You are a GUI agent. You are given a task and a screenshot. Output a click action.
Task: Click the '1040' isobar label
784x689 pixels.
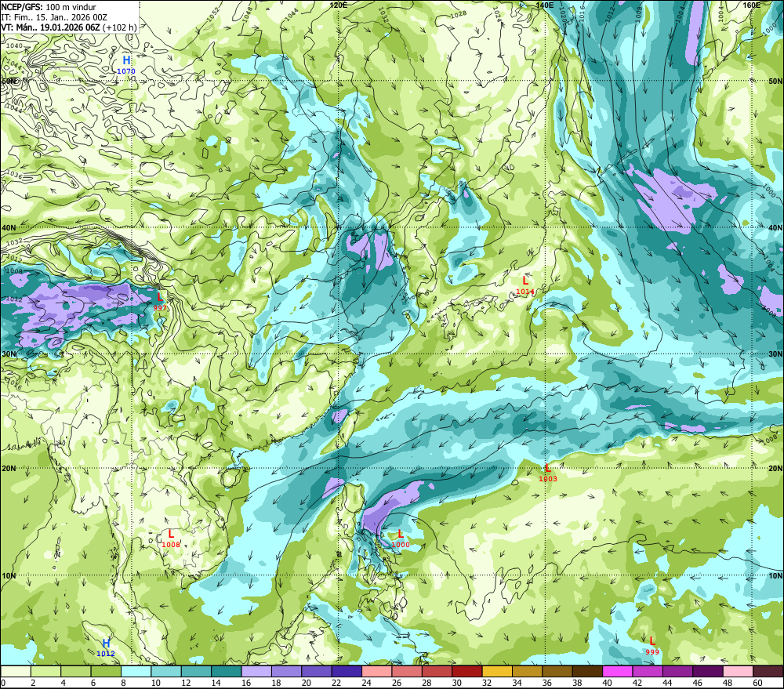(14, 46)
